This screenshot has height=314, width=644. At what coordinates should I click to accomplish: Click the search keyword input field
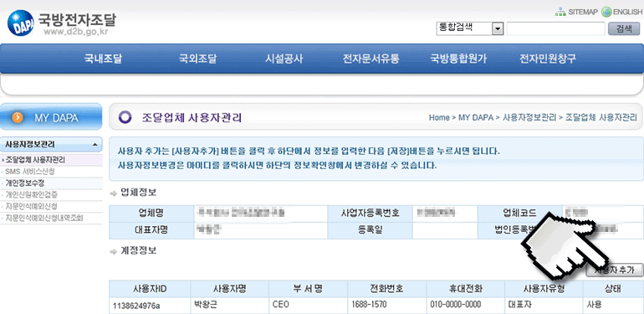(555, 28)
